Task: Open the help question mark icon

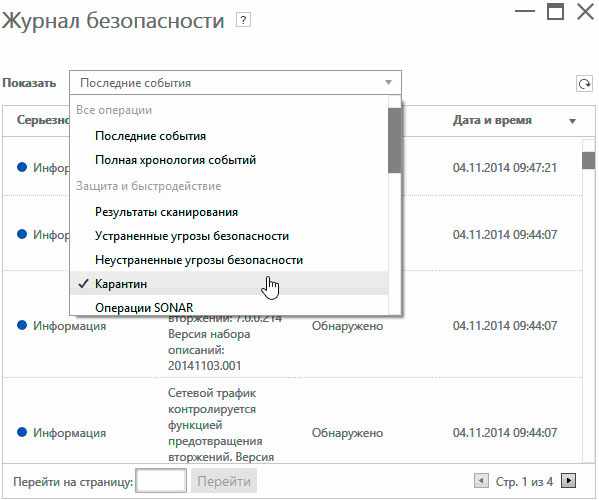Action: pyautogui.click(x=243, y=20)
